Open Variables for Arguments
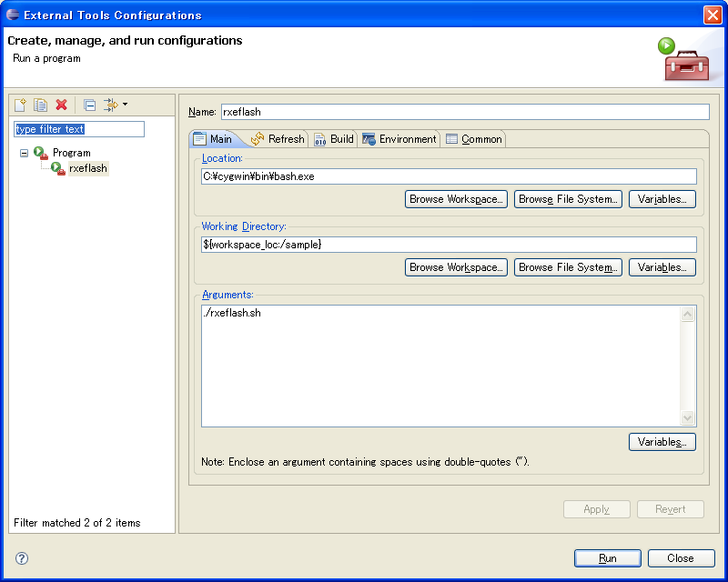728x582 pixels. click(662, 442)
